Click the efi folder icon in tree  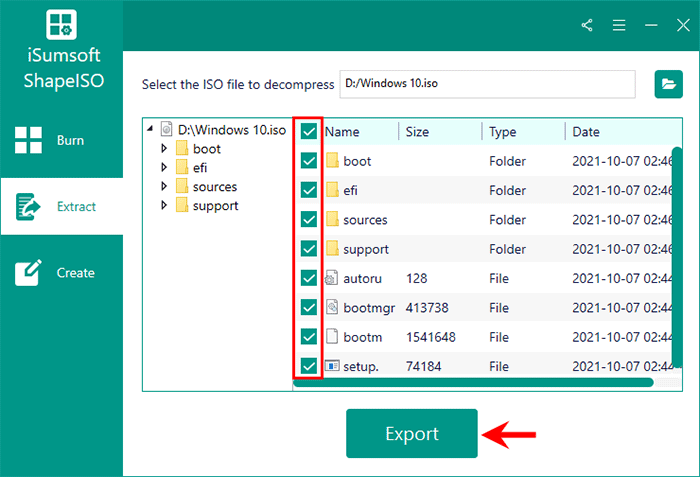click(182, 167)
